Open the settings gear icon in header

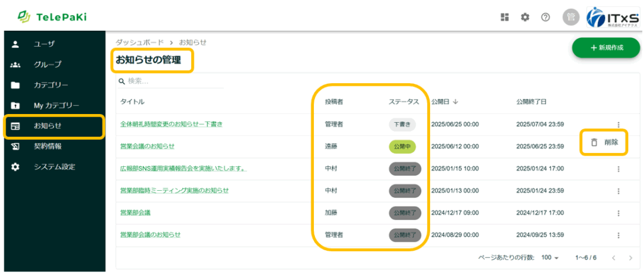pyautogui.click(x=525, y=17)
